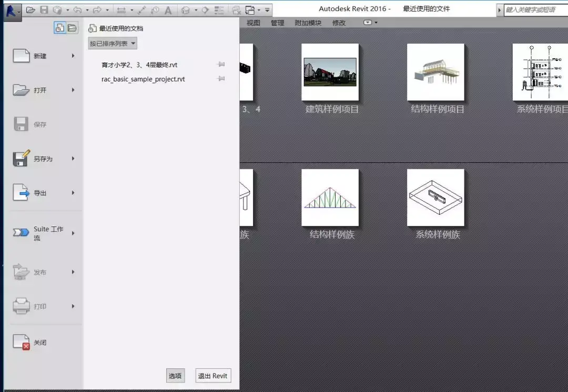568x392 pixels.
Task: Select the Tag by Category icon
Action: pos(155,10)
